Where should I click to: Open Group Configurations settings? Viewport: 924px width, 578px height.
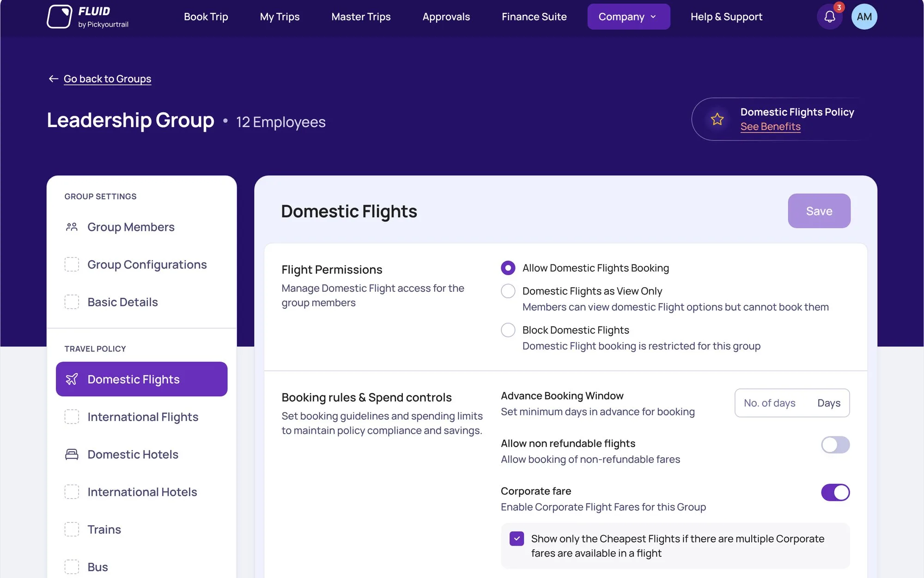pyautogui.click(x=141, y=264)
